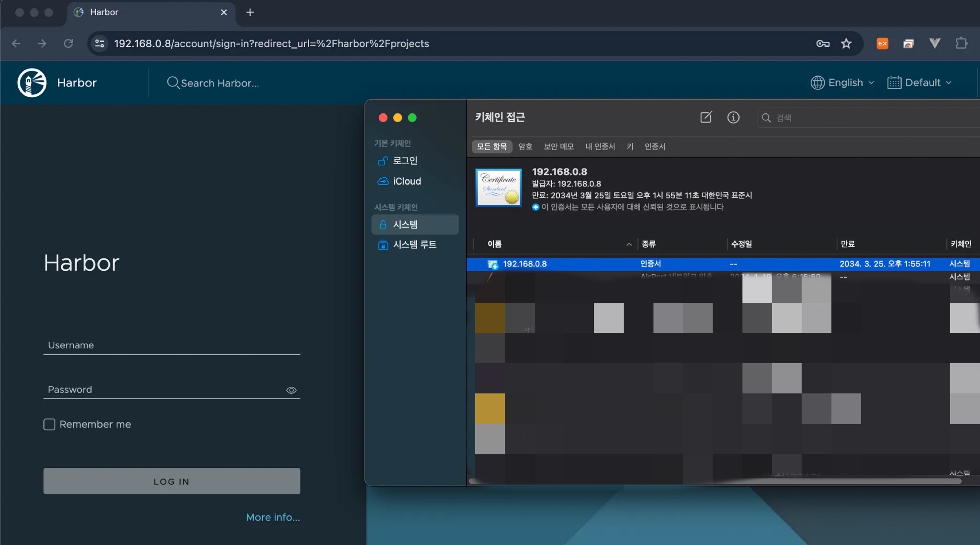Sort by 키체인 column header

click(960, 244)
